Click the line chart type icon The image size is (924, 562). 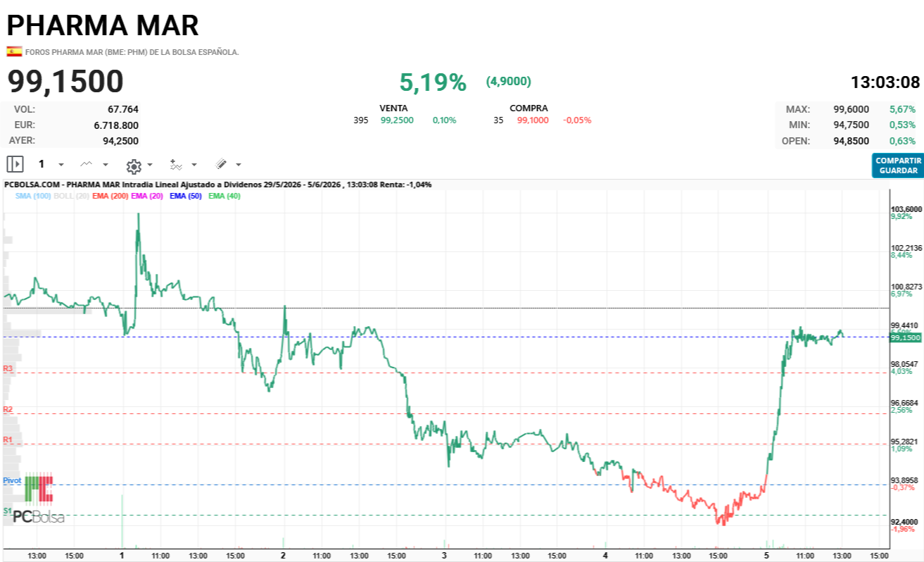(86, 164)
